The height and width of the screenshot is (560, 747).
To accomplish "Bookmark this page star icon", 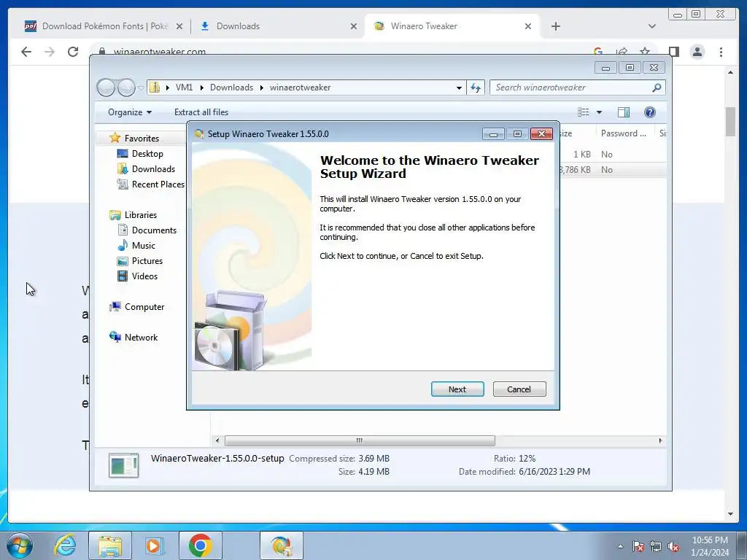I will pyautogui.click(x=645, y=52).
